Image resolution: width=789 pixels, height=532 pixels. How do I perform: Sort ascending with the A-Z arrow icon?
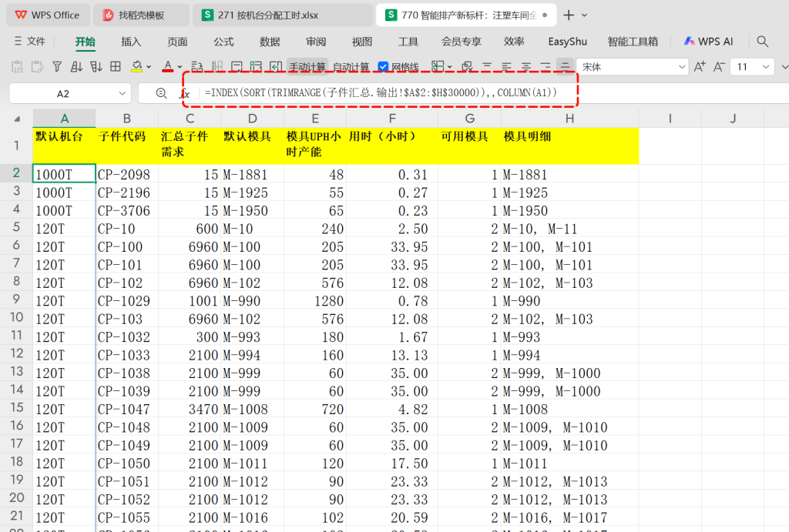(x=76, y=67)
